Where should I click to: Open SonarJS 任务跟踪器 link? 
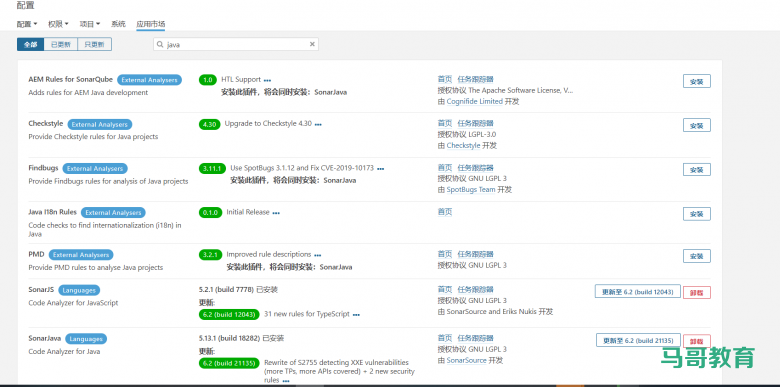[x=475, y=290]
